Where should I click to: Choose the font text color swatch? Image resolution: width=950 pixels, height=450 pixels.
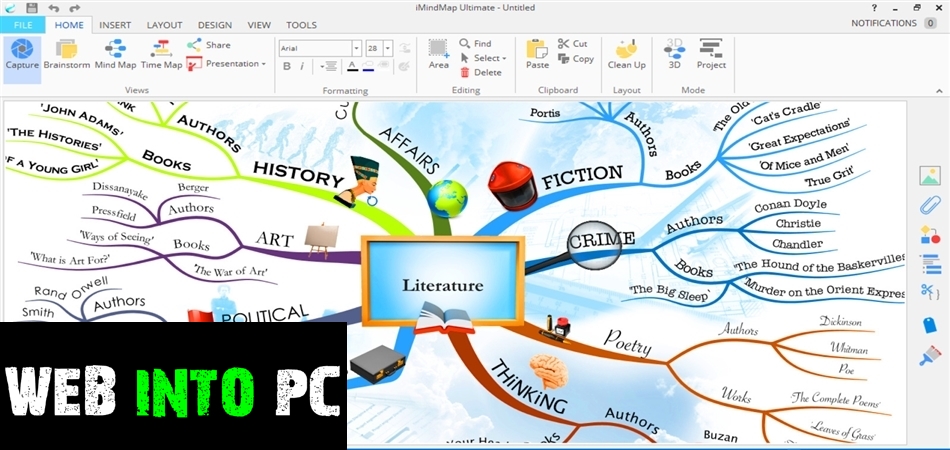pyautogui.click(x=352, y=66)
